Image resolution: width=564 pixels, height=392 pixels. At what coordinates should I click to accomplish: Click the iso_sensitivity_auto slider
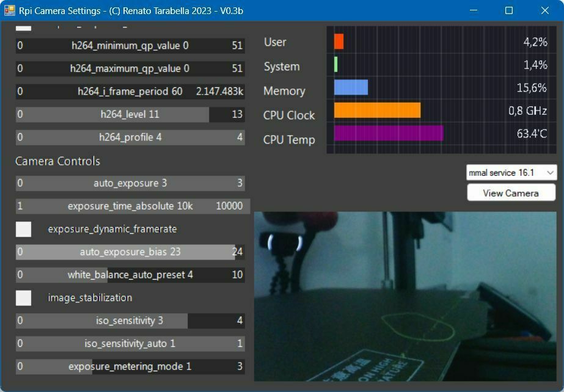click(x=130, y=344)
